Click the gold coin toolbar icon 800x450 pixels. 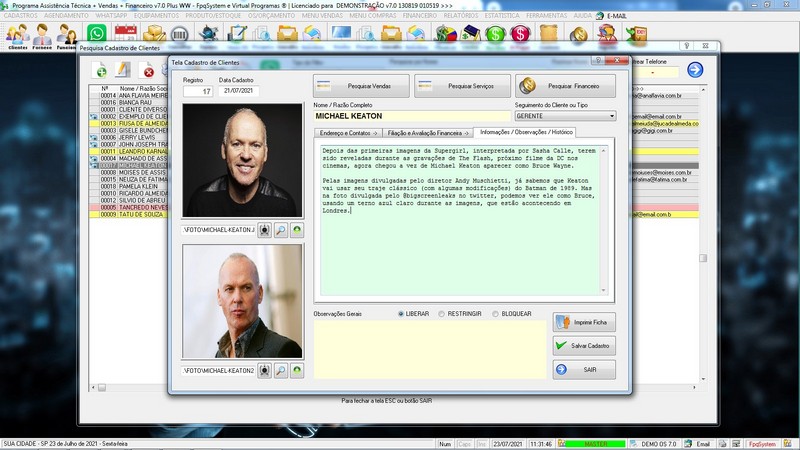579,35
